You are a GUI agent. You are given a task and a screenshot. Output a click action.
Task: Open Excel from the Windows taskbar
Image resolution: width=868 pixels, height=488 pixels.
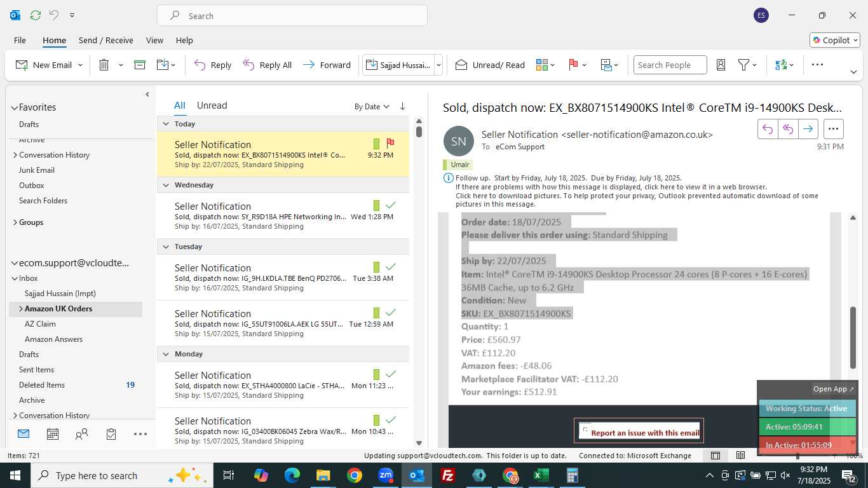coord(541,475)
